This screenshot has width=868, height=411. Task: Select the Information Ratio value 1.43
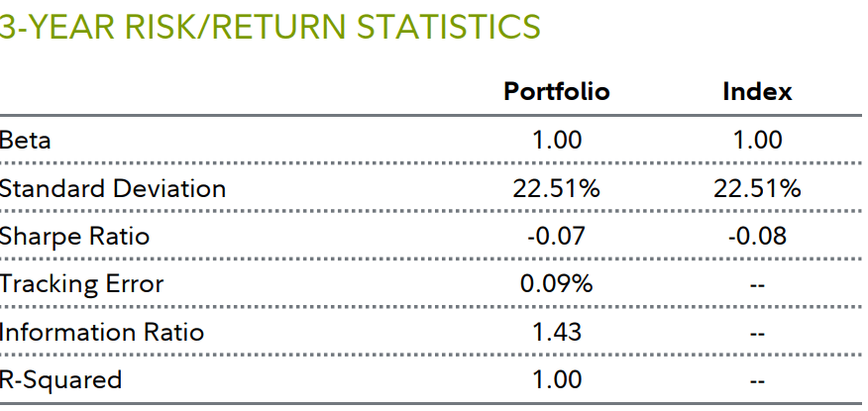[x=557, y=332]
